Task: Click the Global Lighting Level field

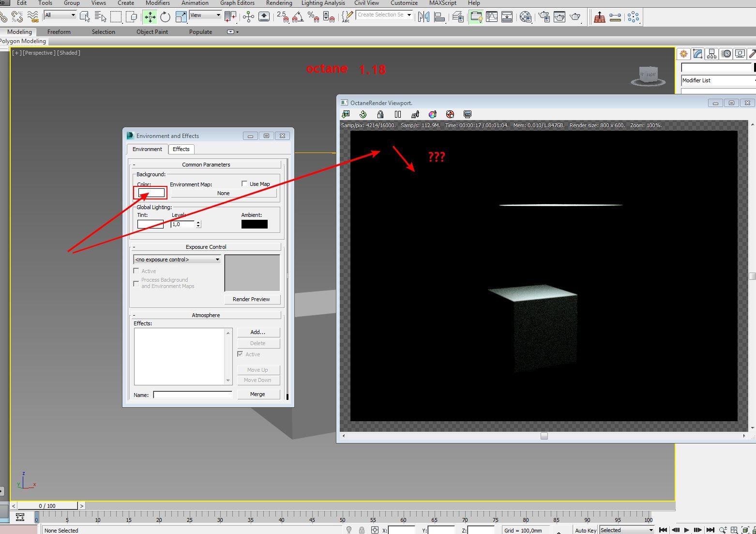Action: click(183, 224)
